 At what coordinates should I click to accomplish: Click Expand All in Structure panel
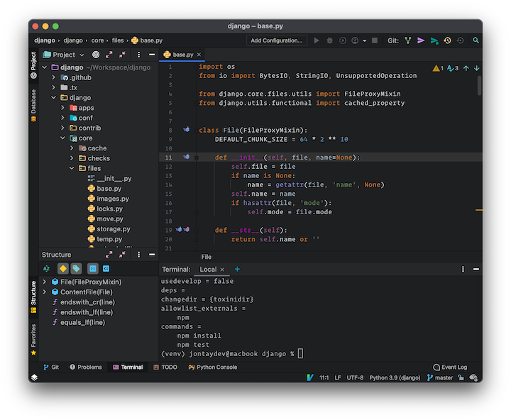(x=109, y=255)
